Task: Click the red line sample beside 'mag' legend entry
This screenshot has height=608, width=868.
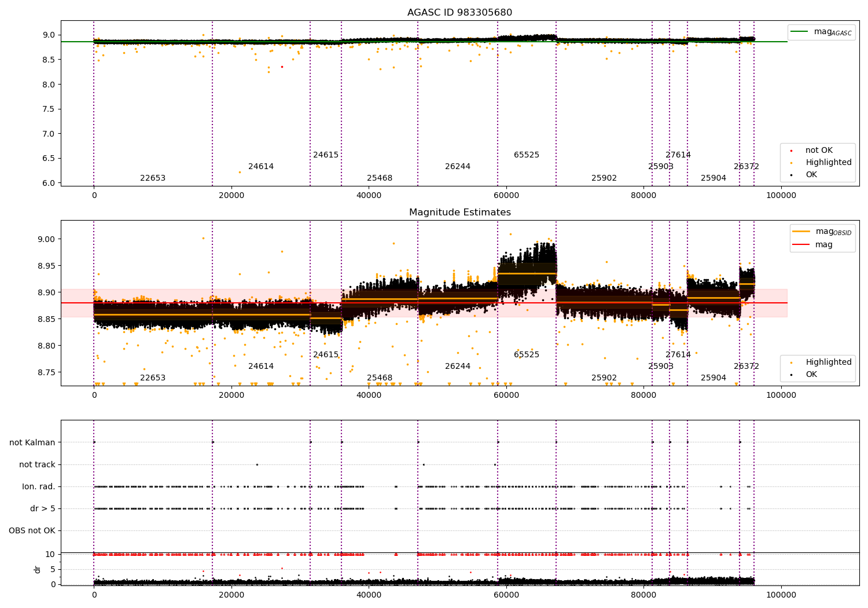Action: 801,245
